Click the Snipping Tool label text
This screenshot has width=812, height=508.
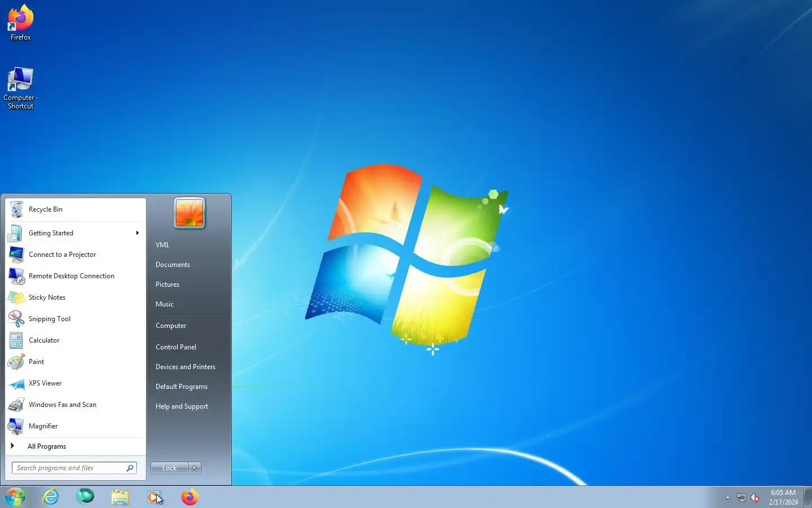50,319
